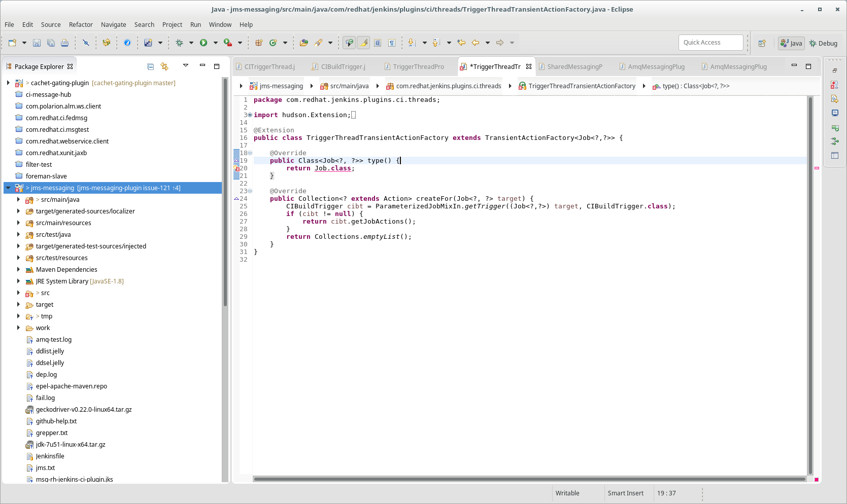The image size is (847, 504).
Task: Click TriggerThreadTransientActionFactory in breadcrumb
Action: [x=577, y=86]
